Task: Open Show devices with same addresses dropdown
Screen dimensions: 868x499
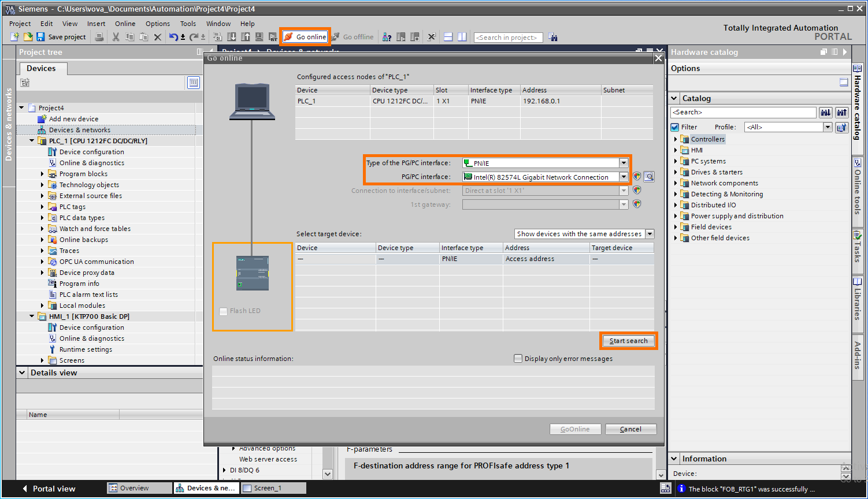Action: (x=650, y=234)
